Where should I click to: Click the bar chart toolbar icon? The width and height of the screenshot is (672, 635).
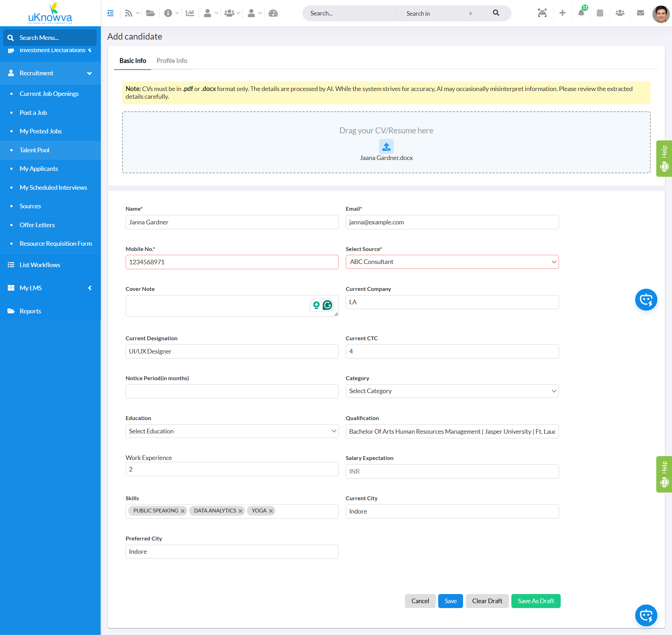(x=190, y=13)
